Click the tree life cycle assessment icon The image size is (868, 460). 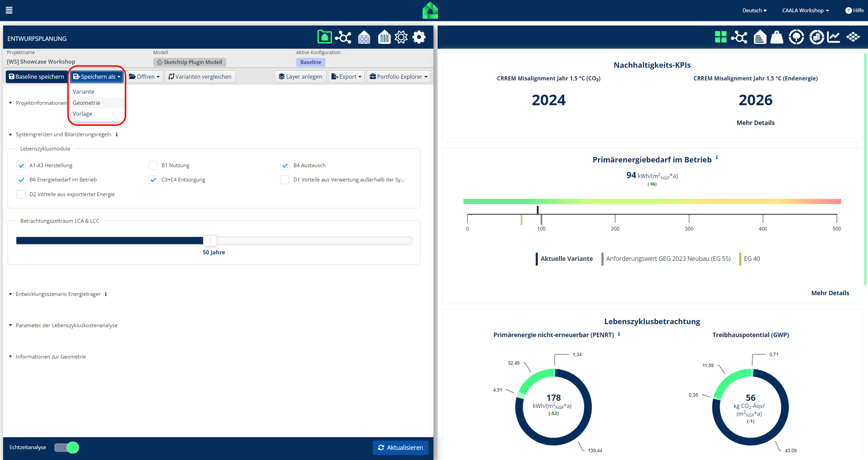coord(796,37)
